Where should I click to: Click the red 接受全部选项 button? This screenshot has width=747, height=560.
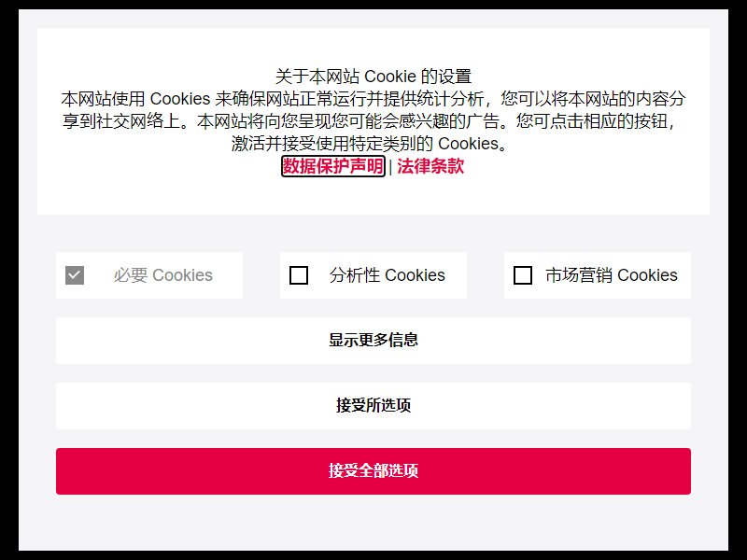[373, 471]
